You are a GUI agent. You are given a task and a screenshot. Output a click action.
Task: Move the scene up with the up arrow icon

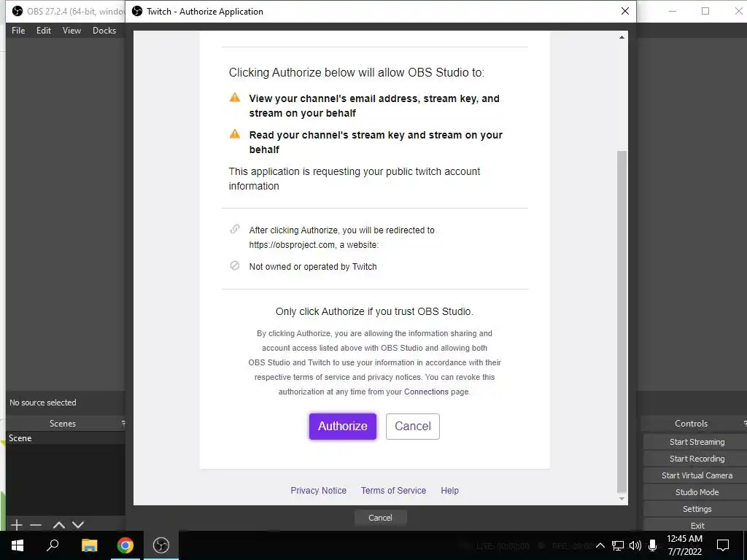tap(59, 525)
